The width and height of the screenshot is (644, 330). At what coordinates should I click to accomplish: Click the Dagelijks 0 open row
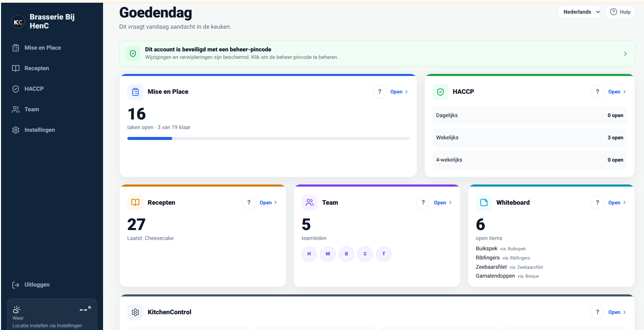(x=530, y=115)
